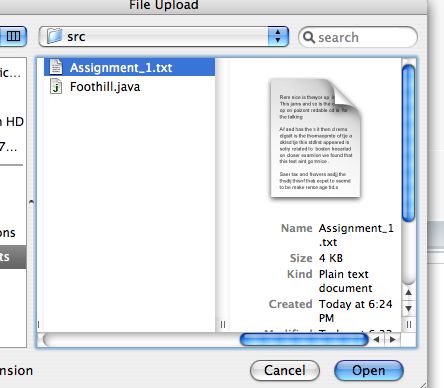Click the Kind value Plain text document
Screen dimensions: 444x388
pyautogui.click(x=345, y=281)
